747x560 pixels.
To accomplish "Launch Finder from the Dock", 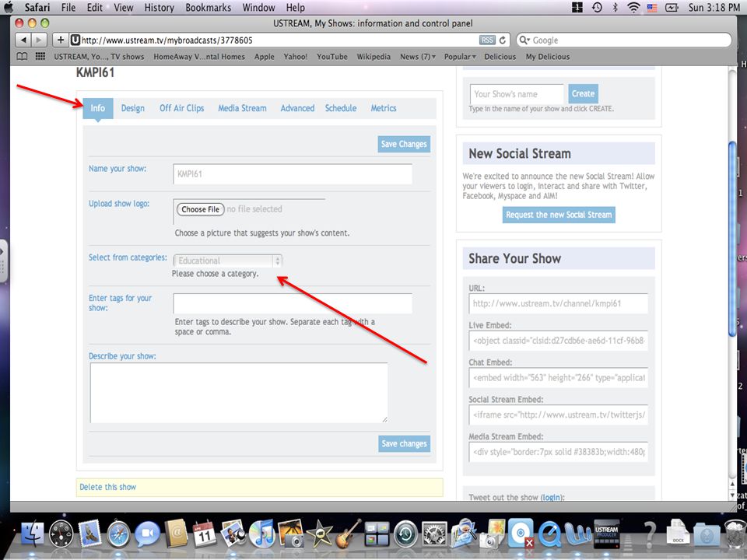I will (x=33, y=534).
